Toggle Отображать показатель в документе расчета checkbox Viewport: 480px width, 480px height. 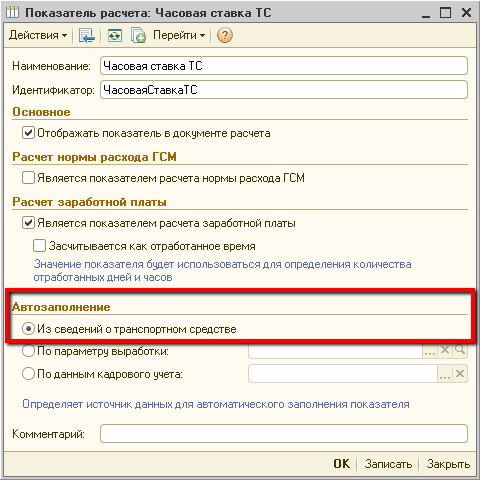pyautogui.click(x=28, y=133)
